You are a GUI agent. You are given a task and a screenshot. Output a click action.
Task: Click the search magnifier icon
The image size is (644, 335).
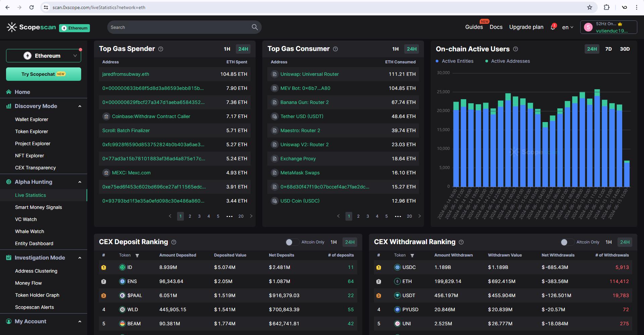pos(255,27)
